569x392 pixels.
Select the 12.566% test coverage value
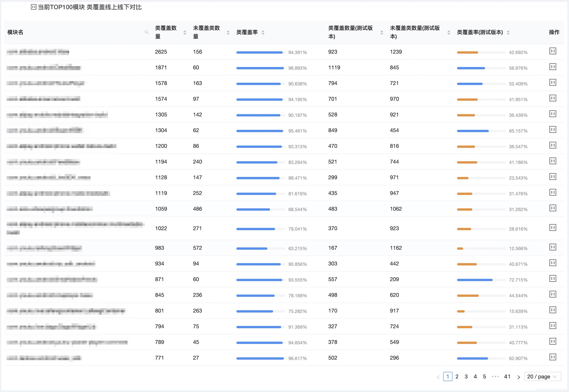[x=518, y=249]
